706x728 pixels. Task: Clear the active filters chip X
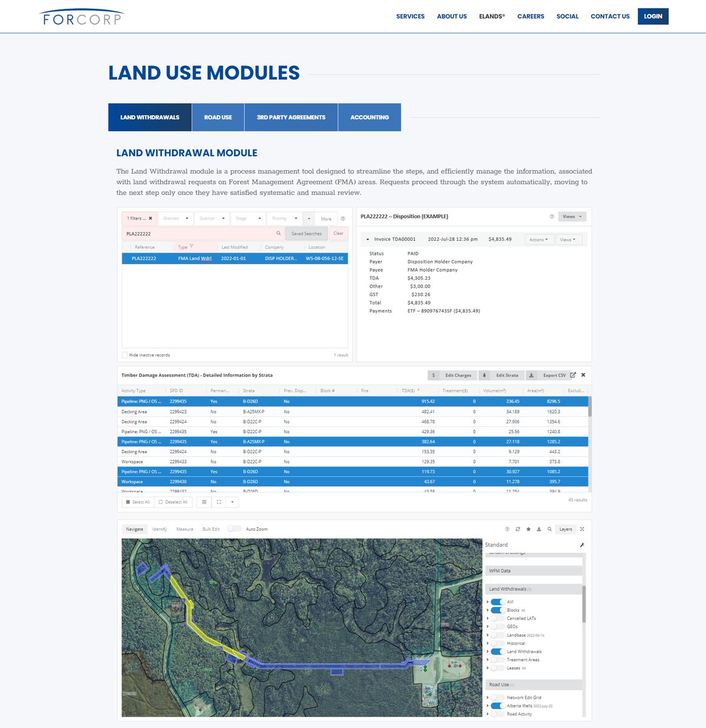[x=151, y=218]
